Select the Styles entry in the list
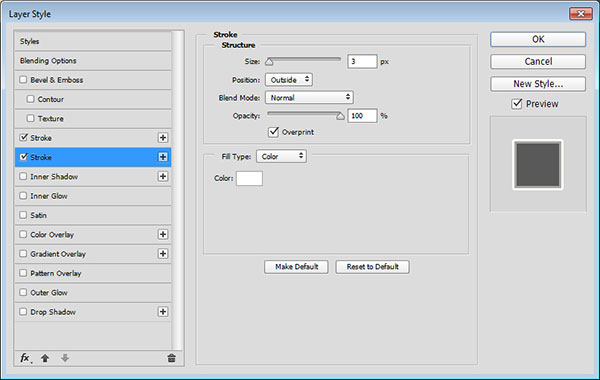 pyautogui.click(x=93, y=41)
